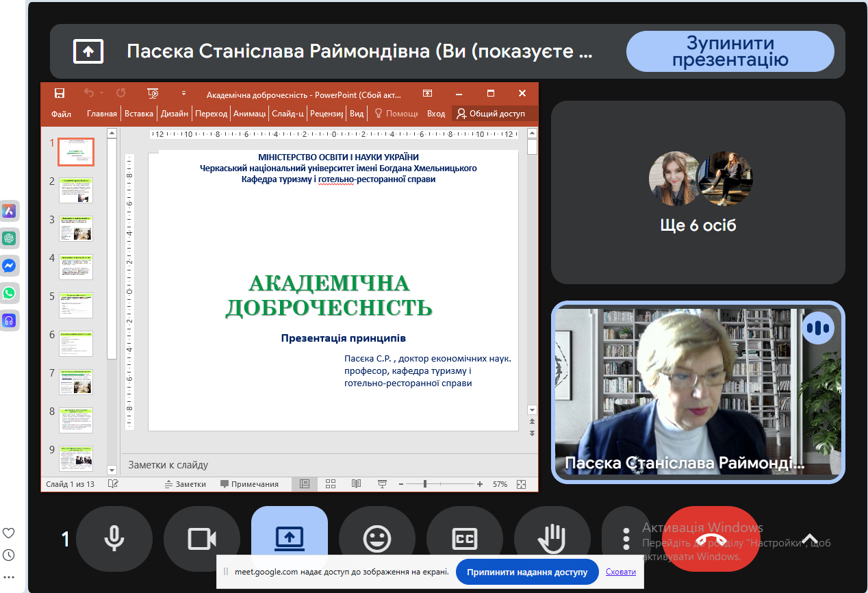Click the PowerPoint save icon
The width and height of the screenshot is (868, 593).
(60, 93)
